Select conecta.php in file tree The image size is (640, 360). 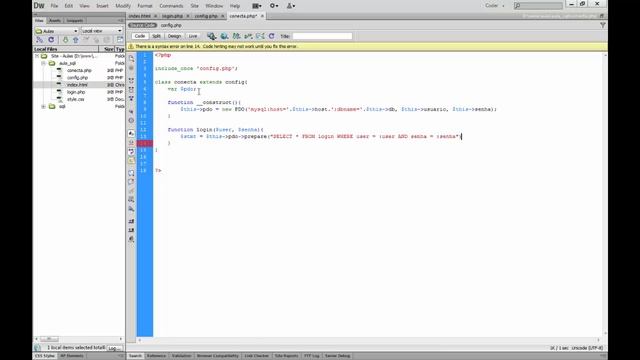[79, 71]
